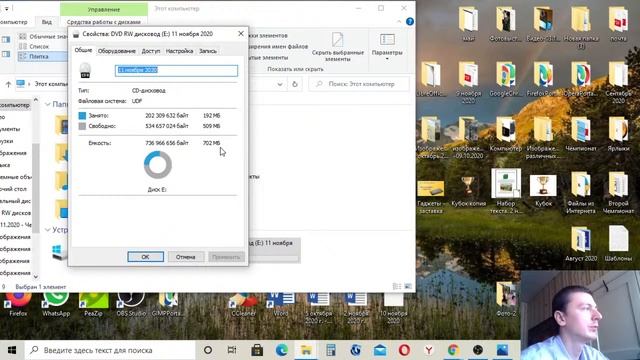This screenshot has width=640, height=360.
Task: Select the Firefox desktop shortcut
Action: [x=18, y=304]
